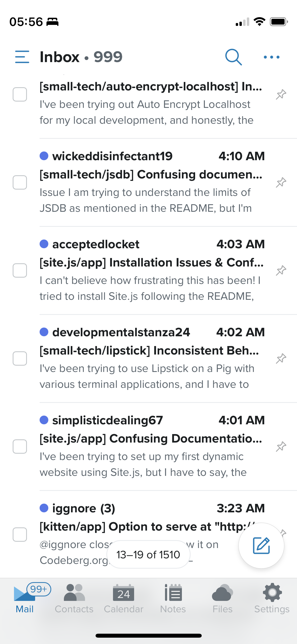297x644 pixels.
Task: Tap unread dot beside developmentalstanza24
Action: click(44, 332)
